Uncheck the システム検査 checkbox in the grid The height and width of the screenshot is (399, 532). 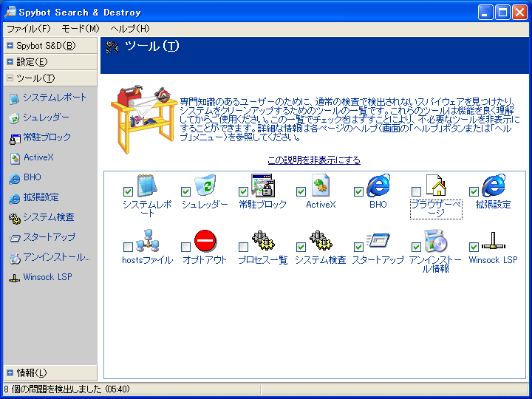[x=301, y=247]
